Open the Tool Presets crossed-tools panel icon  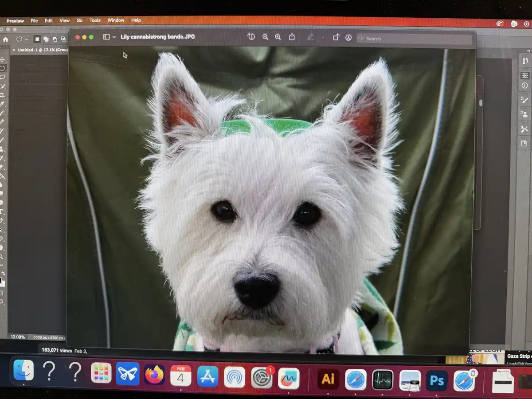[524, 129]
